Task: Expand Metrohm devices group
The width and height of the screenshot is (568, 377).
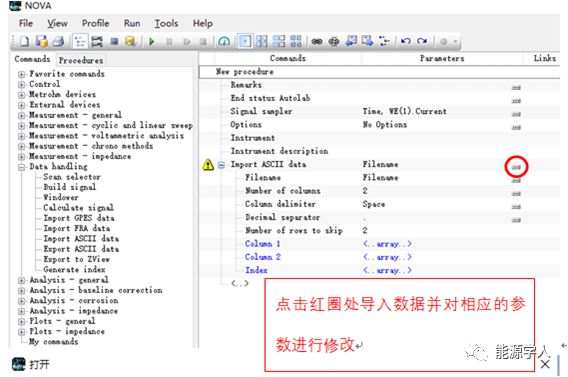Action: 22,95
